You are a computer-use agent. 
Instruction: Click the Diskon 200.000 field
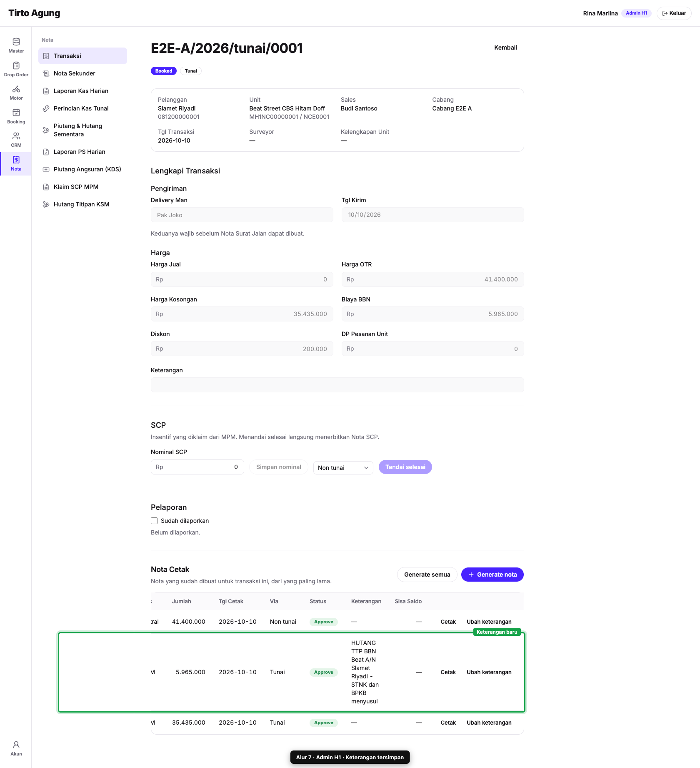(x=242, y=349)
